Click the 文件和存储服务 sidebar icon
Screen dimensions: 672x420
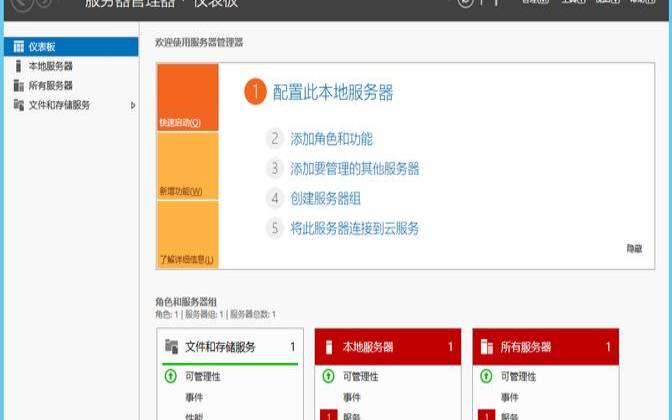(x=18, y=105)
